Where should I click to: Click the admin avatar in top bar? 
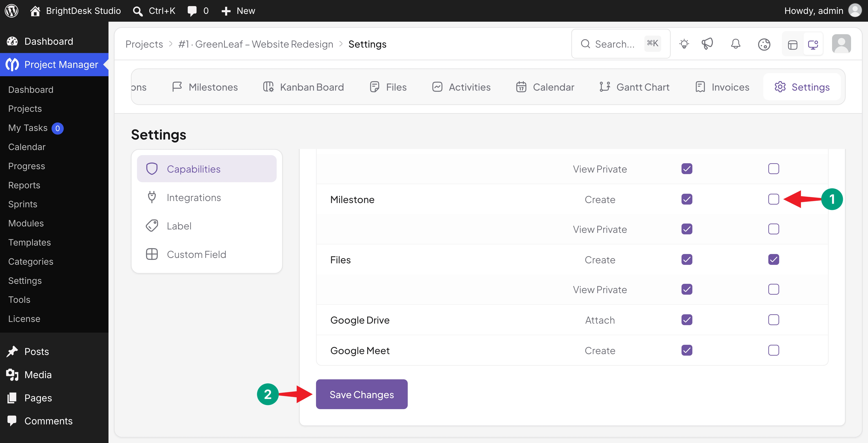(855, 10)
